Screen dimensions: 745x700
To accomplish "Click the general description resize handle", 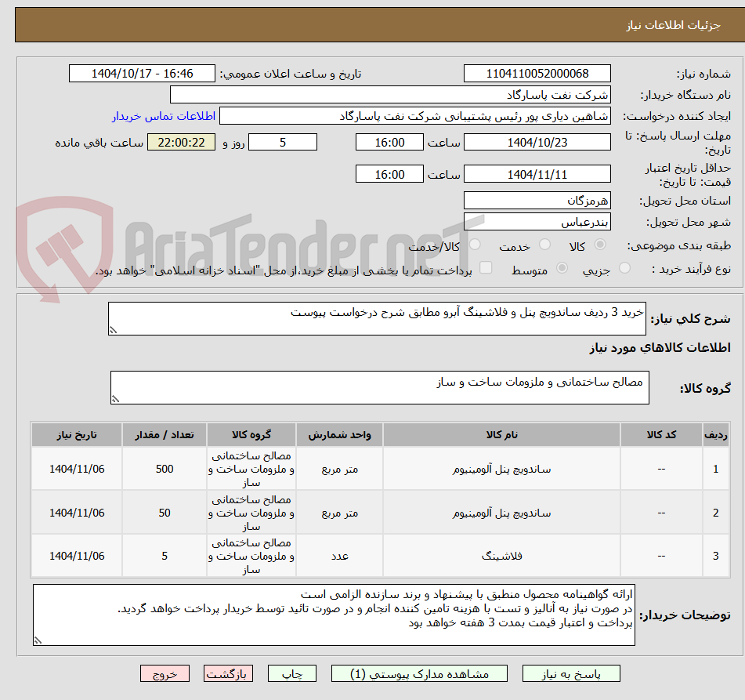I will pos(113,330).
